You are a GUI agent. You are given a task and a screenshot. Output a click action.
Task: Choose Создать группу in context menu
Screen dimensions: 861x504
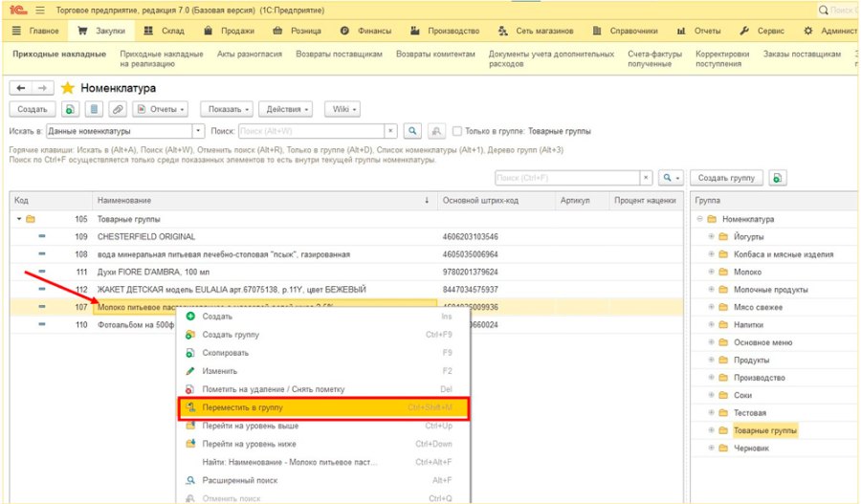click(x=324, y=335)
